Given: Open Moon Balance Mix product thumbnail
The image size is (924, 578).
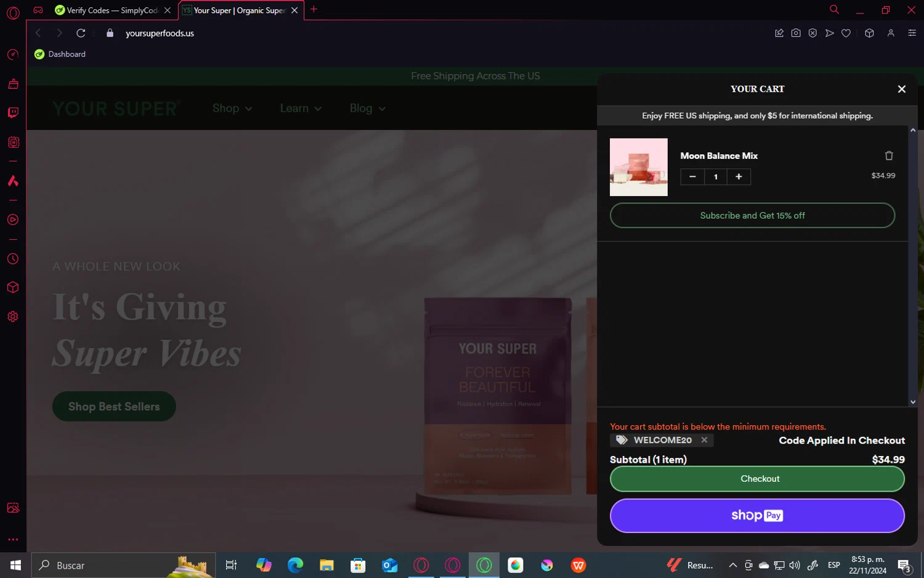Looking at the screenshot, I should tap(639, 167).
